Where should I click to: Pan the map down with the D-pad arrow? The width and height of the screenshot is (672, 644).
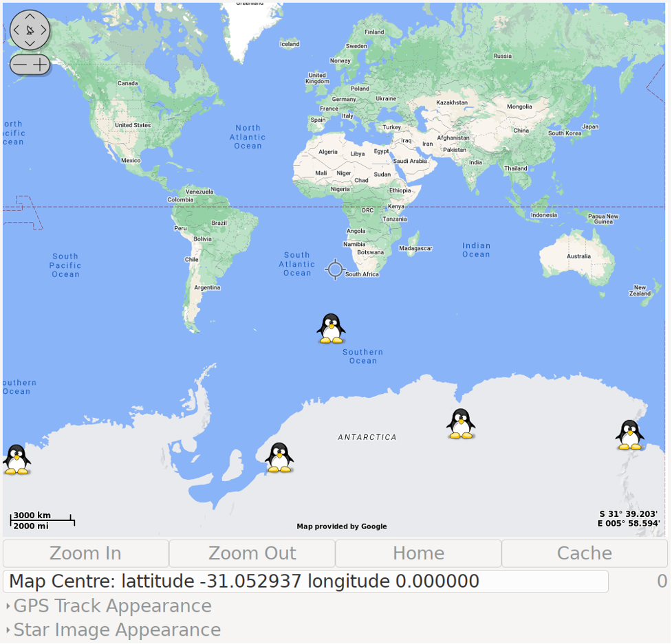(x=30, y=43)
